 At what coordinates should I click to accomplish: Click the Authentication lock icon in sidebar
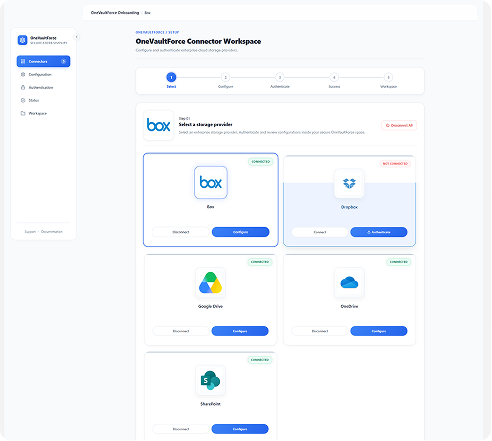[x=23, y=88]
